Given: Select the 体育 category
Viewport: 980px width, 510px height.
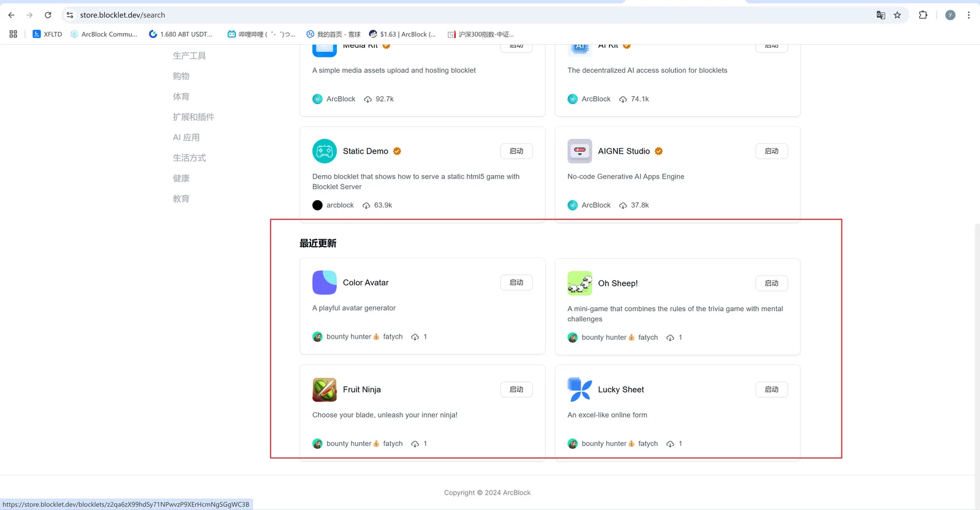Looking at the screenshot, I should 181,97.
